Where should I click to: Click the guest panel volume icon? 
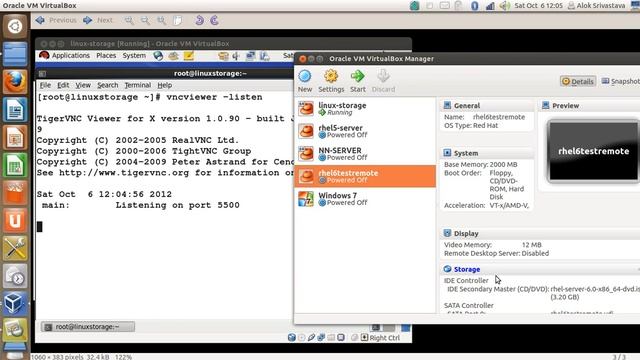pos(236,56)
